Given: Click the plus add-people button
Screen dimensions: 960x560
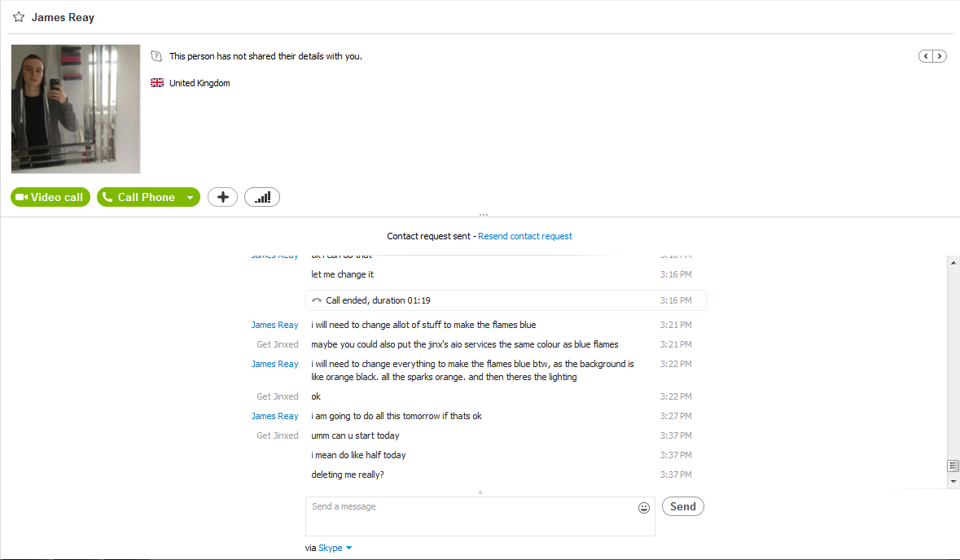Looking at the screenshot, I should 223,197.
